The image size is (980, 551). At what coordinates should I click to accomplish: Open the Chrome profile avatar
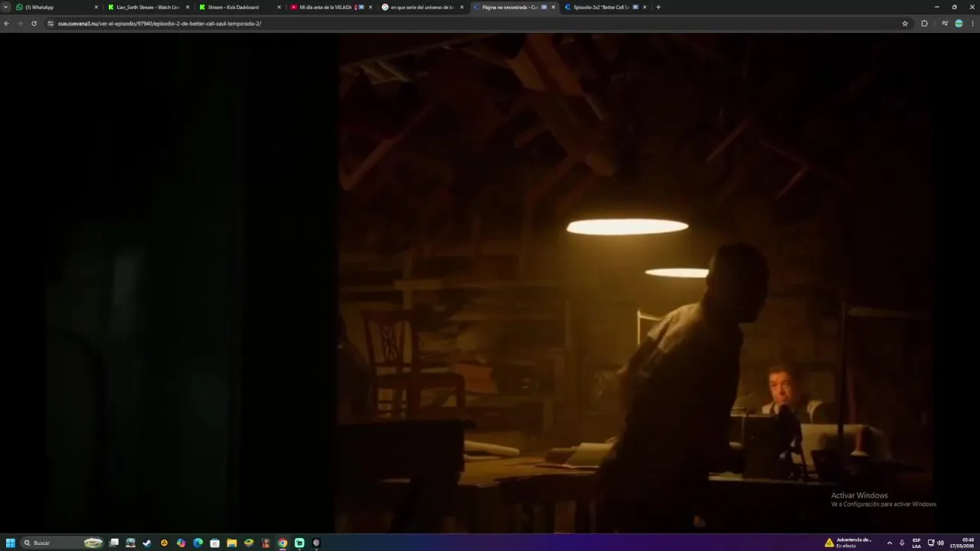(959, 24)
